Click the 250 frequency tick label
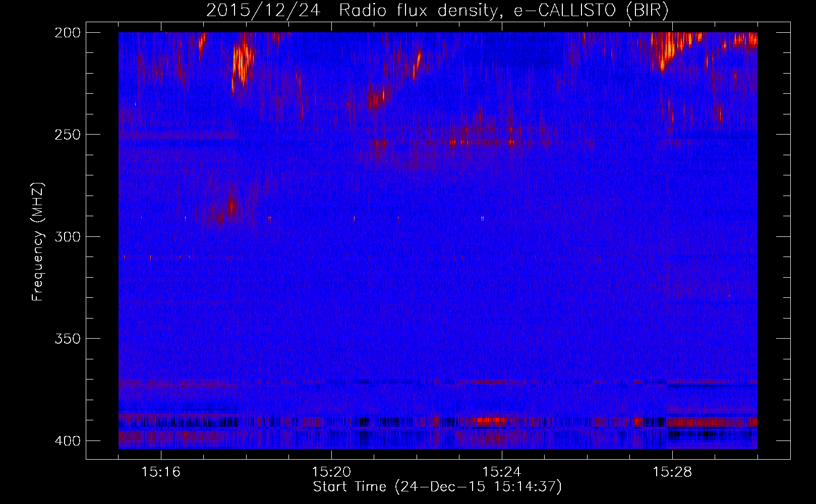816x504 pixels. click(x=67, y=135)
